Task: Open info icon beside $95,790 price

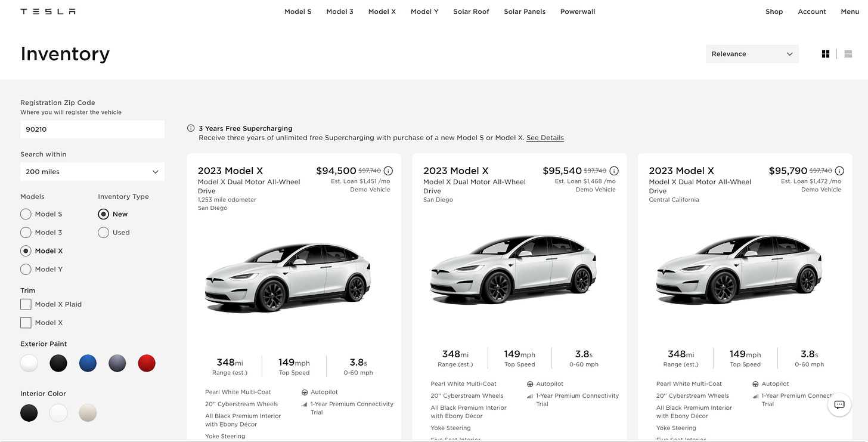Action: (839, 171)
